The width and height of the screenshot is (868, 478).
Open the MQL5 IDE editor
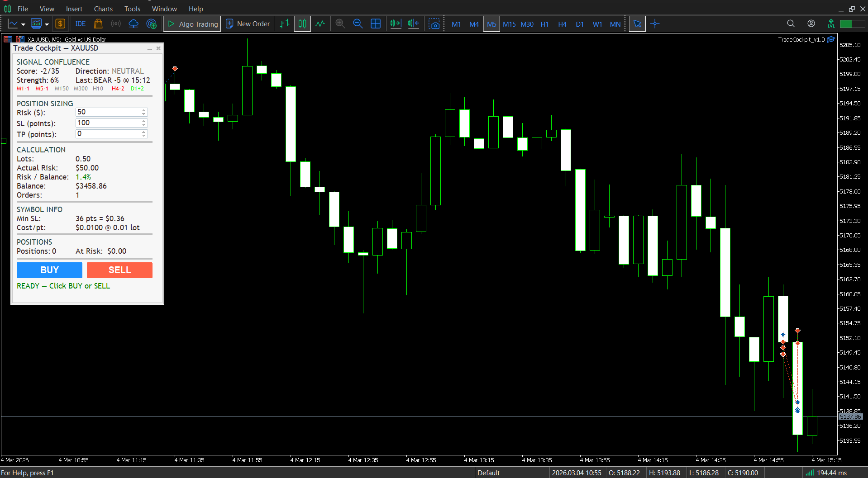point(81,24)
